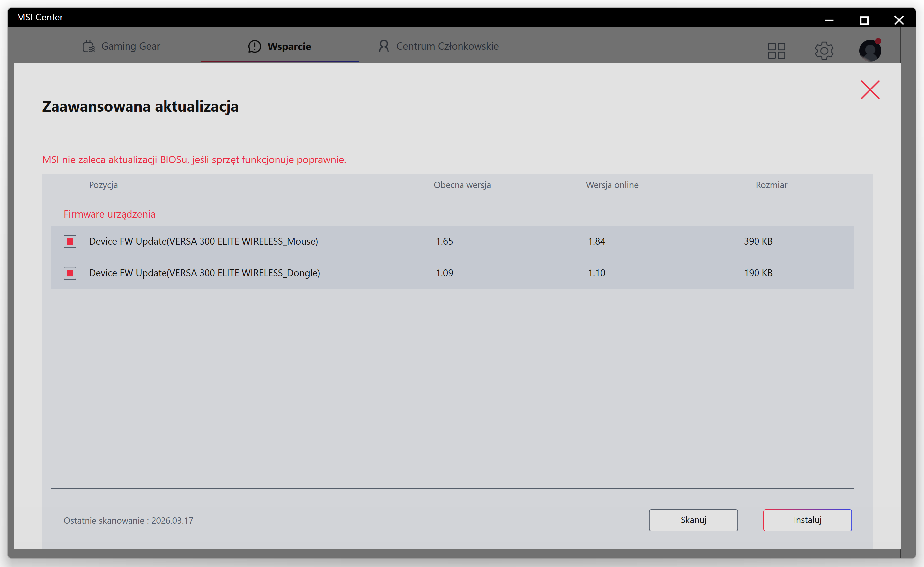
Task: Uncheck the VERSA 300 Mouse firmware checkbox
Action: (70, 241)
